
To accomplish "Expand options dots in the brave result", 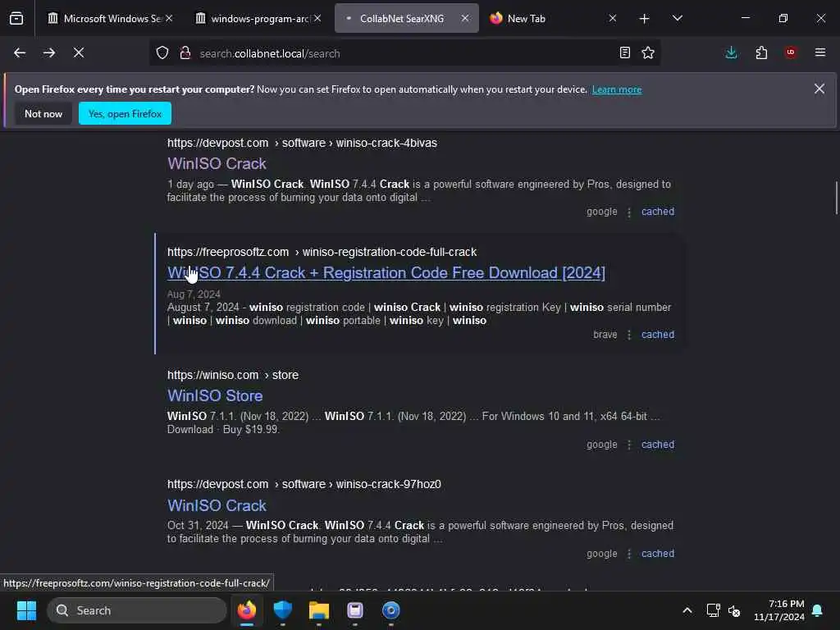I will pos(629,335).
